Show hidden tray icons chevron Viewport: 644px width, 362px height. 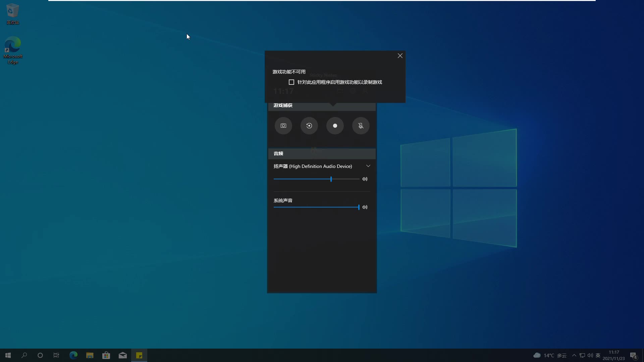574,355
